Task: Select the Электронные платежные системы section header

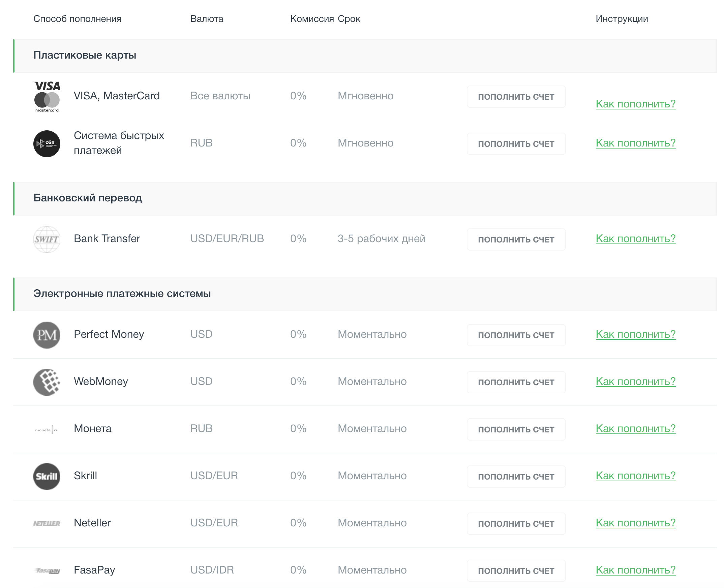Action: (x=122, y=293)
